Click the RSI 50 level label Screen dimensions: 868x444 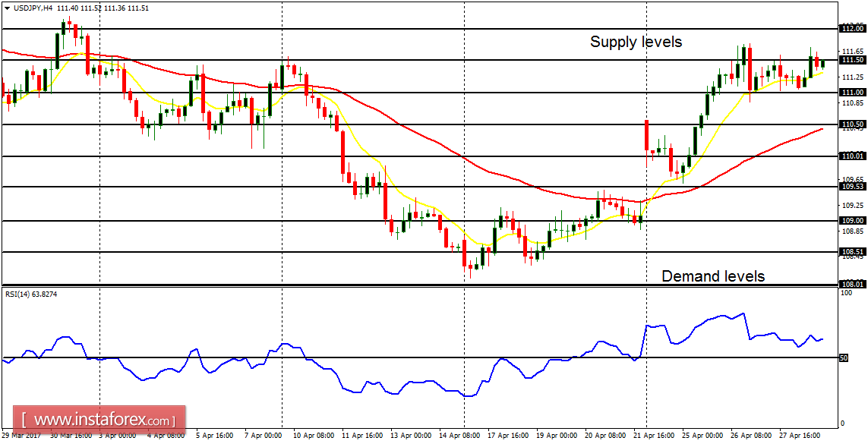[844, 358]
